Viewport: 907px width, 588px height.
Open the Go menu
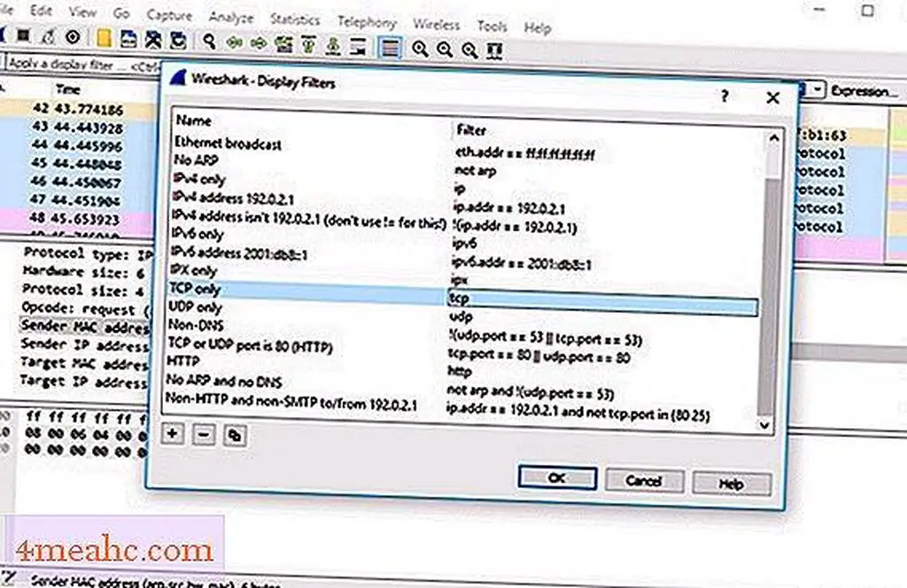[120, 12]
